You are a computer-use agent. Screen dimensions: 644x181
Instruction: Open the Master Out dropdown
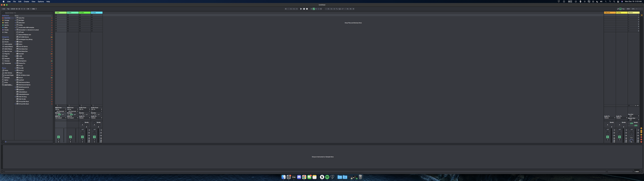633,120
